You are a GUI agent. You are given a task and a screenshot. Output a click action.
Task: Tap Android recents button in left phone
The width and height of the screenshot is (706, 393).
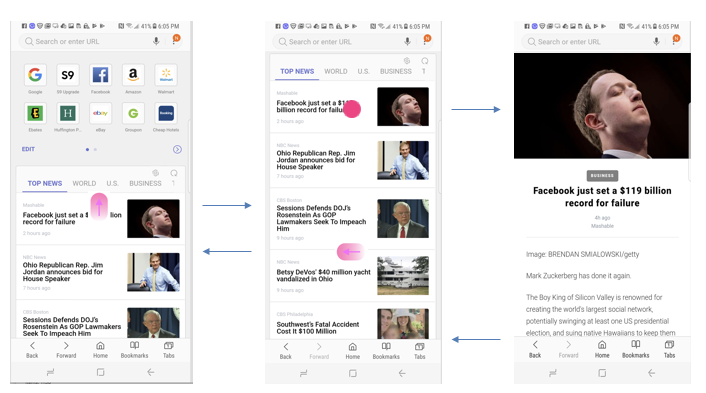click(x=50, y=372)
